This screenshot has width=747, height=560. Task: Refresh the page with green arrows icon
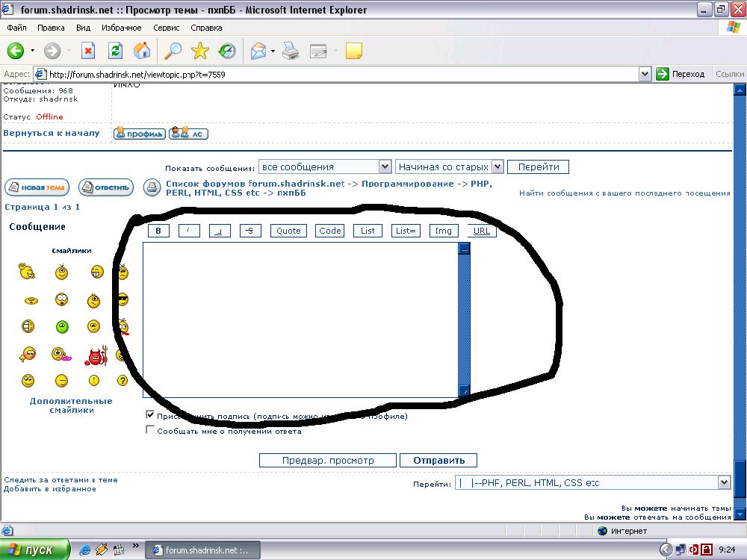click(115, 51)
